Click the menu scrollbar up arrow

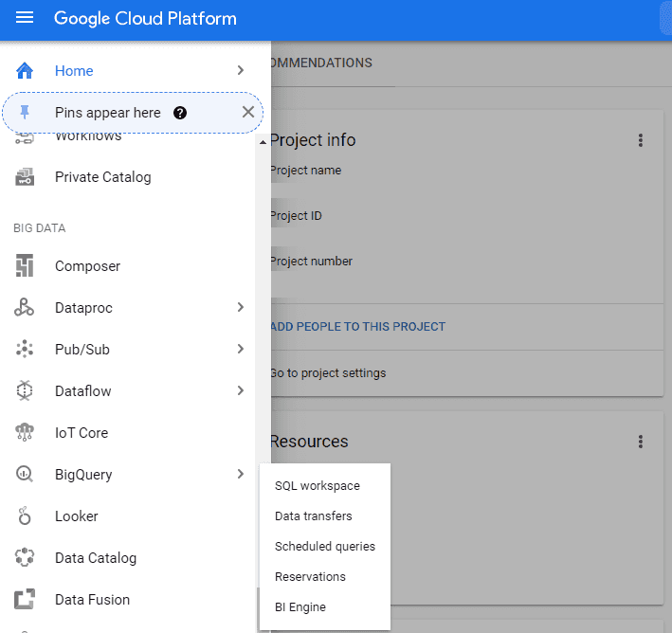[263, 142]
